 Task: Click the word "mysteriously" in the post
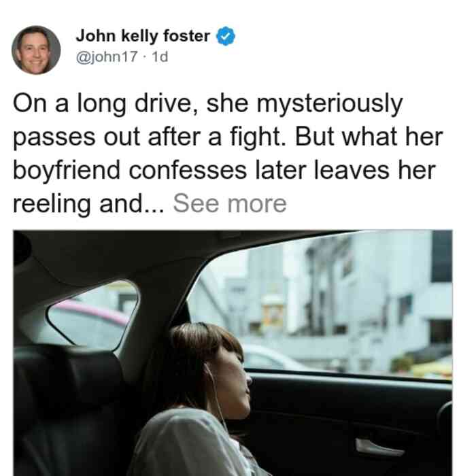click(330, 105)
